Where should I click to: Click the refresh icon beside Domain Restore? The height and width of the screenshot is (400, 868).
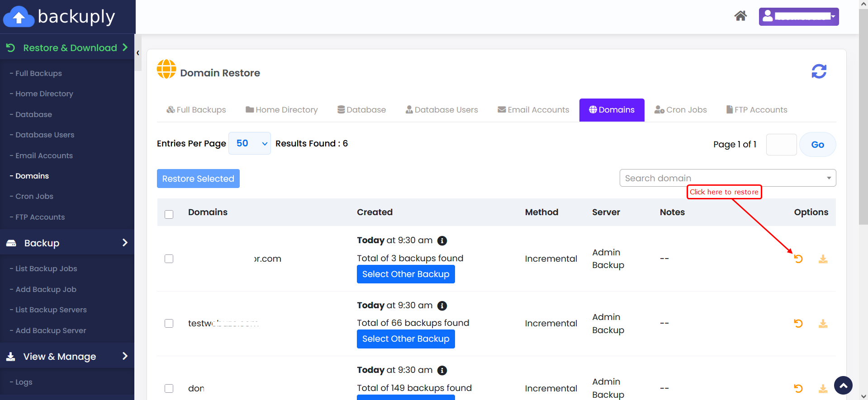pos(819,71)
